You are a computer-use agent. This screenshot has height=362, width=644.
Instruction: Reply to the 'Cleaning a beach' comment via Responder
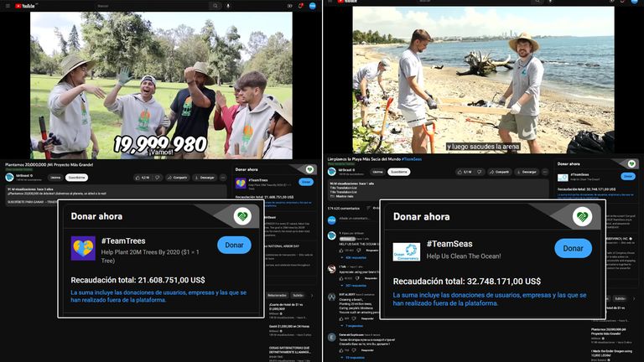367,318
